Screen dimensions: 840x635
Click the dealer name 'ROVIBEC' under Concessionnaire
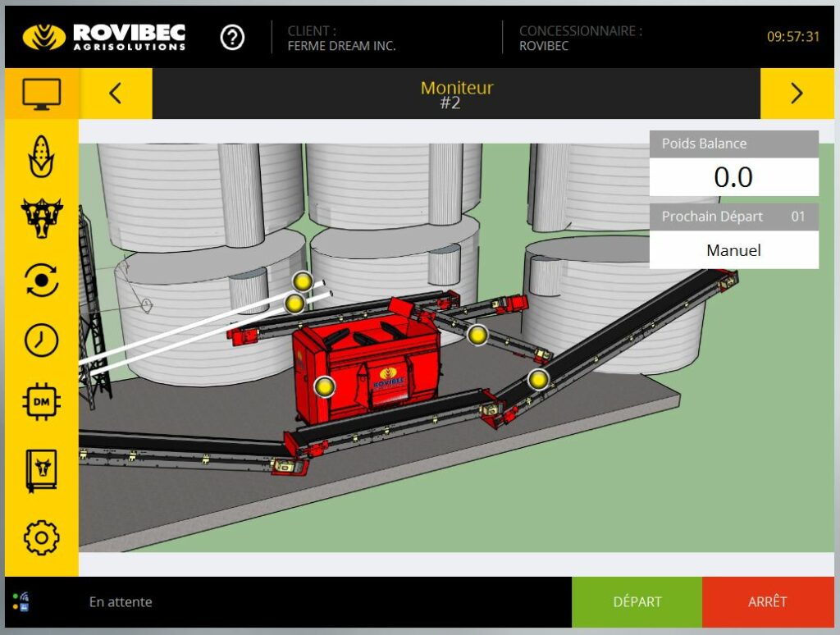coord(544,46)
